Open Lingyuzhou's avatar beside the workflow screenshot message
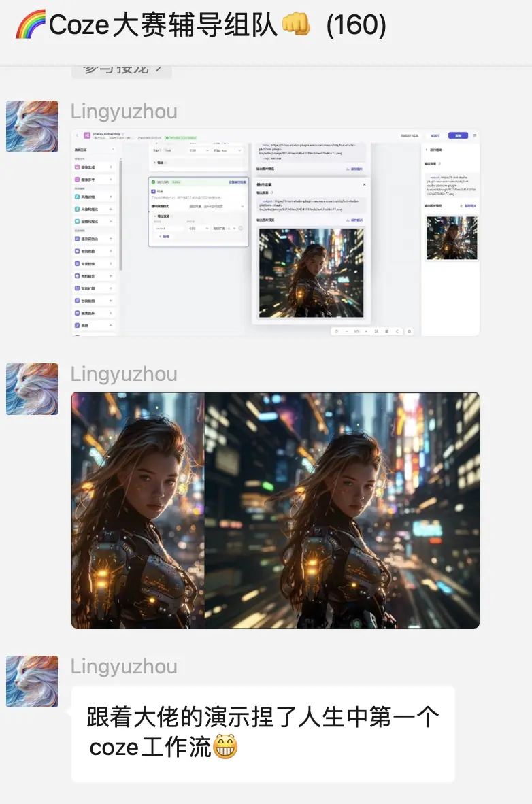Viewport: 532px width, 804px height. [x=32, y=126]
